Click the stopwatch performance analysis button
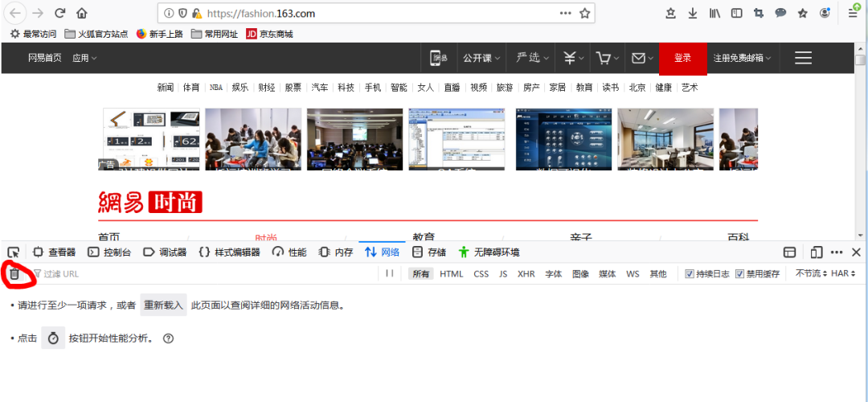868x402 pixels. pyautogui.click(x=53, y=338)
